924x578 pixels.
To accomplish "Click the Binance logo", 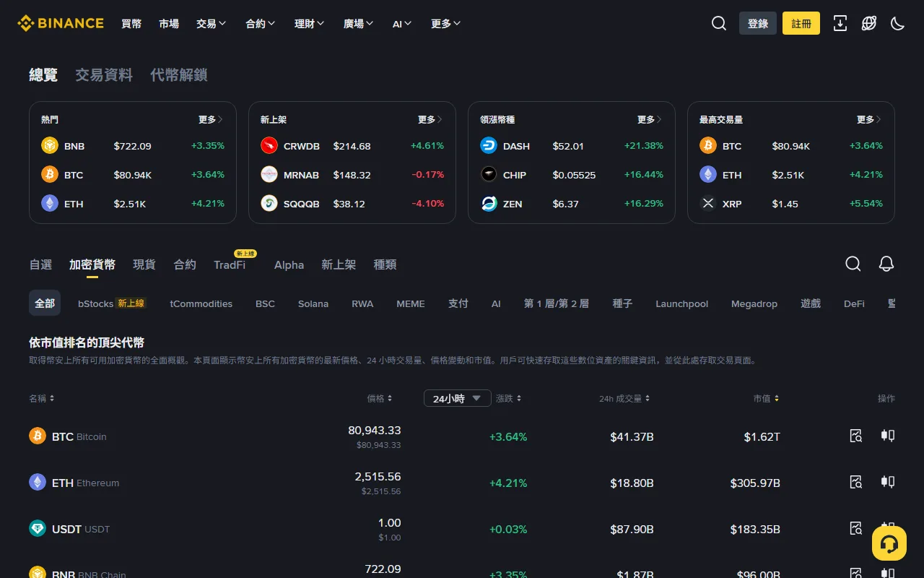I will pos(61,23).
